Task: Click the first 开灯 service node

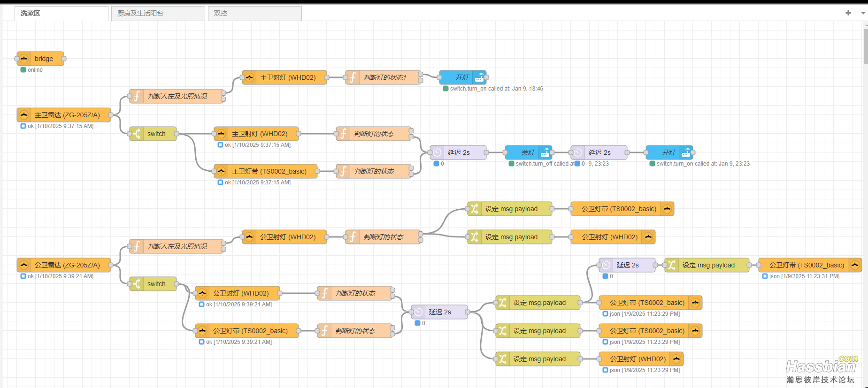Action: [x=463, y=77]
